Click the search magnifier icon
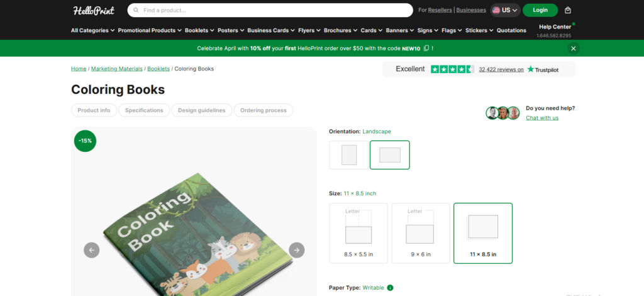 (x=136, y=10)
